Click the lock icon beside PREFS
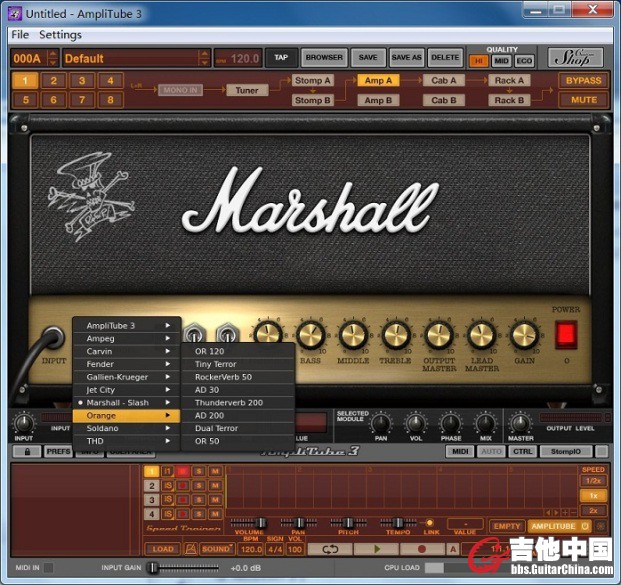Image resolution: width=621 pixels, height=585 pixels. point(26,452)
